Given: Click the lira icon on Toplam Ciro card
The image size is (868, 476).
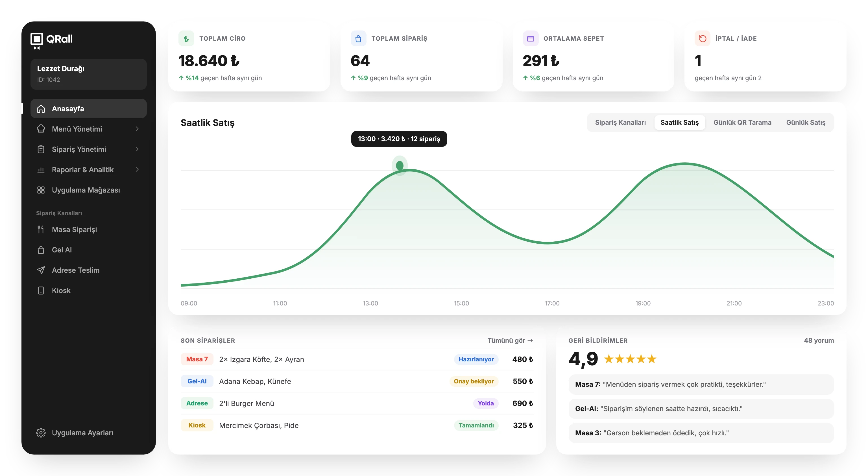Looking at the screenshot, I should [186, 38].
